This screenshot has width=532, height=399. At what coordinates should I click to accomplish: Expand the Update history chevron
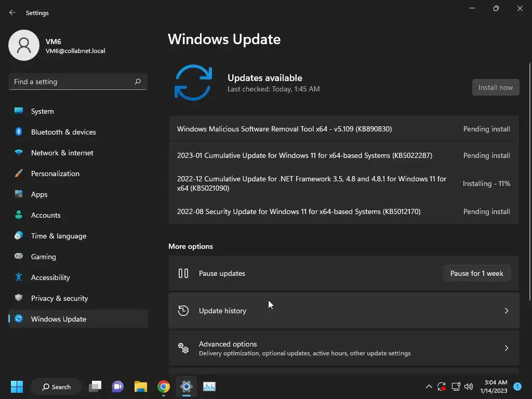[506, 311]
